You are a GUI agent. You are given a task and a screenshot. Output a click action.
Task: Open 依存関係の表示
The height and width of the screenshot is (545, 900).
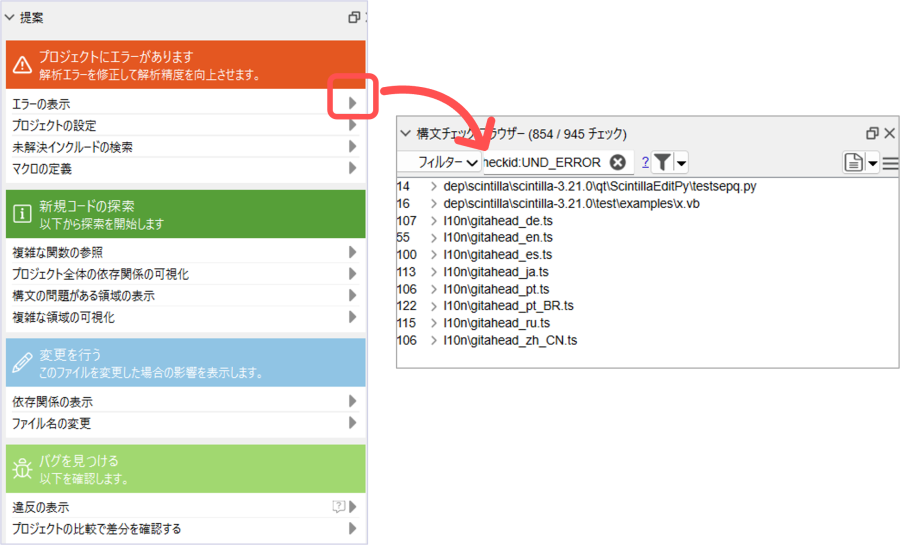click(x=52, y=402)
